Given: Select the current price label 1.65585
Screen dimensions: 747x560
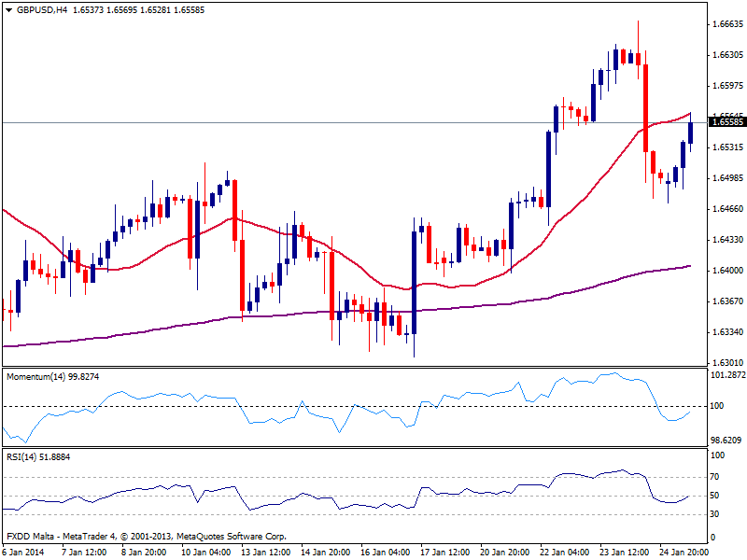Looking at the screenshot, I should coord(727,122).
